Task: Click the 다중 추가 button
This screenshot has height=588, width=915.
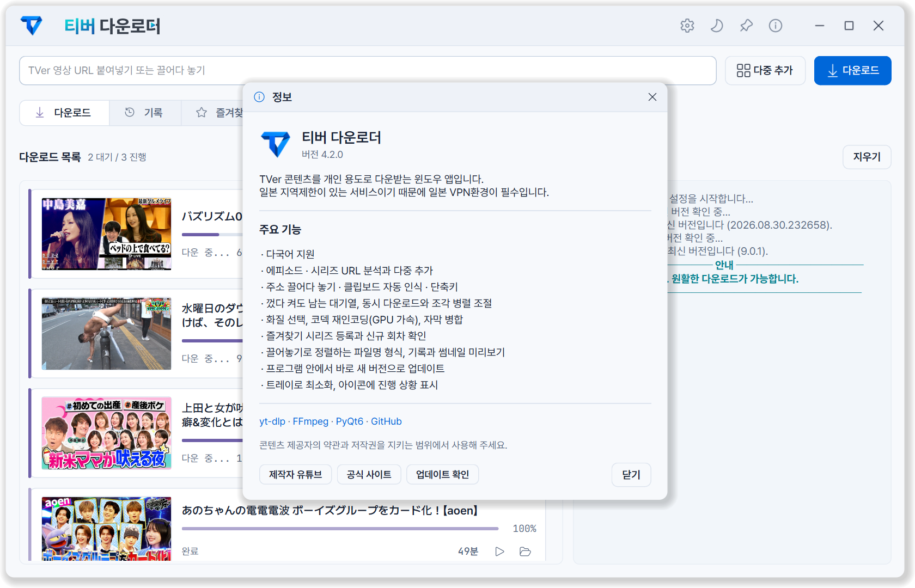Action: (765, 70)
